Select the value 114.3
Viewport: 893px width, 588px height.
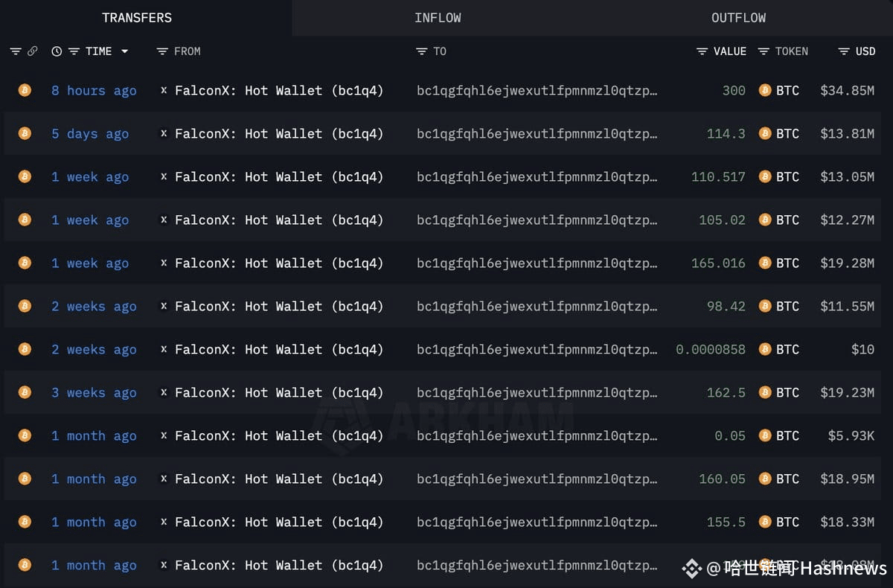[726, 133]
